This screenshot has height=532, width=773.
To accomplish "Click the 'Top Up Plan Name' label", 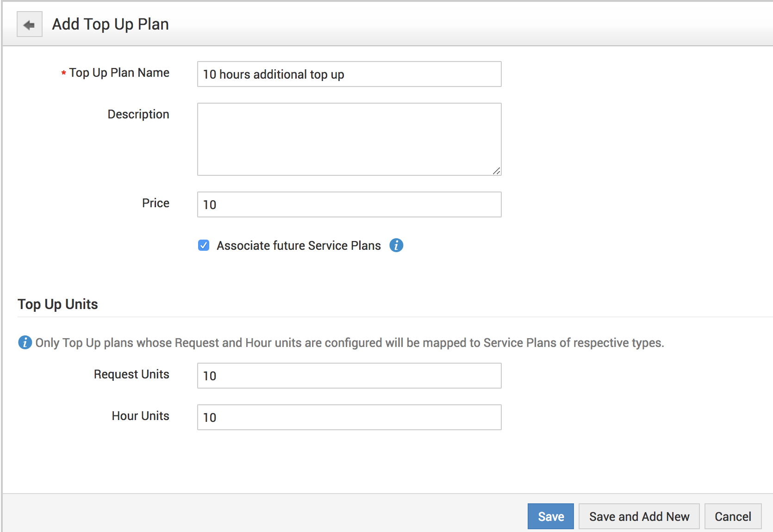I will pos(119,73).
